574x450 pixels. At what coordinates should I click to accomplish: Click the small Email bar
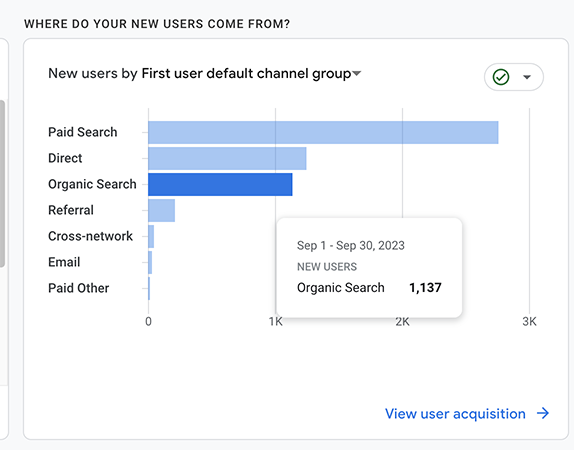[150, 263]
